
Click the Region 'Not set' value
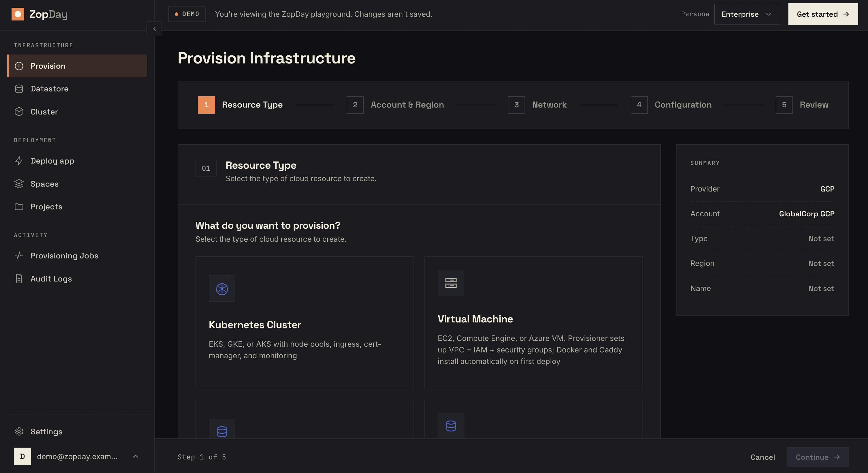pos(821,263)
